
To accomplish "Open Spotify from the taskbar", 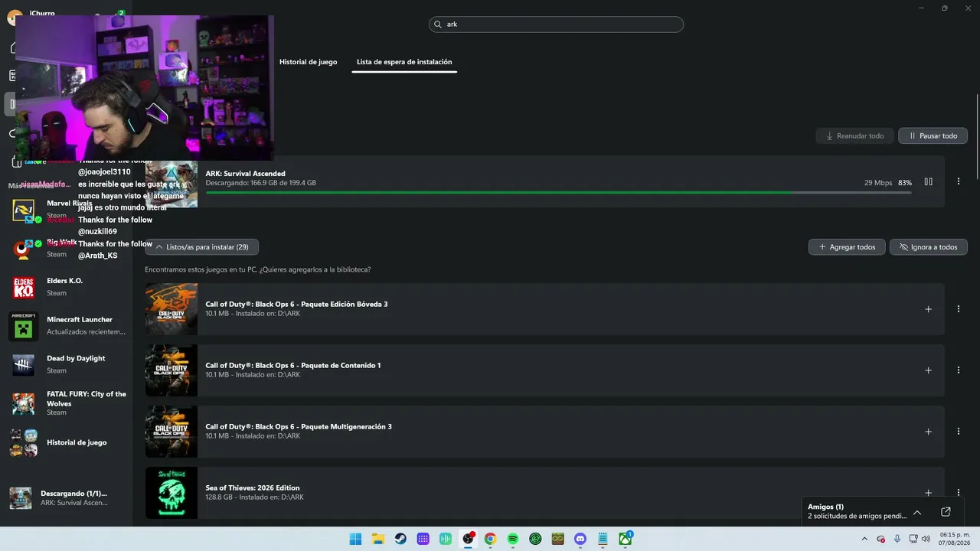I will [513, 539].
